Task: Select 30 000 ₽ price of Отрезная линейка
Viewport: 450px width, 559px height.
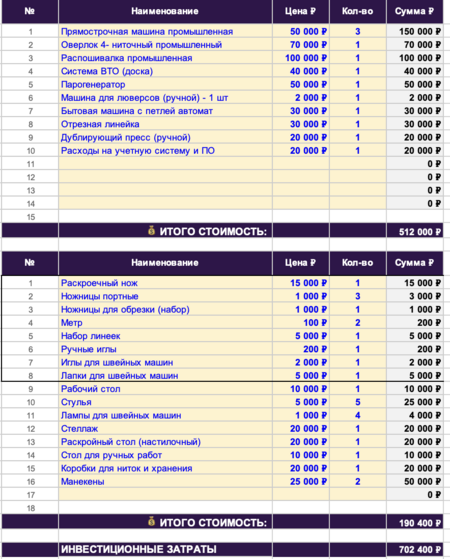Action: tap(301, 124)
